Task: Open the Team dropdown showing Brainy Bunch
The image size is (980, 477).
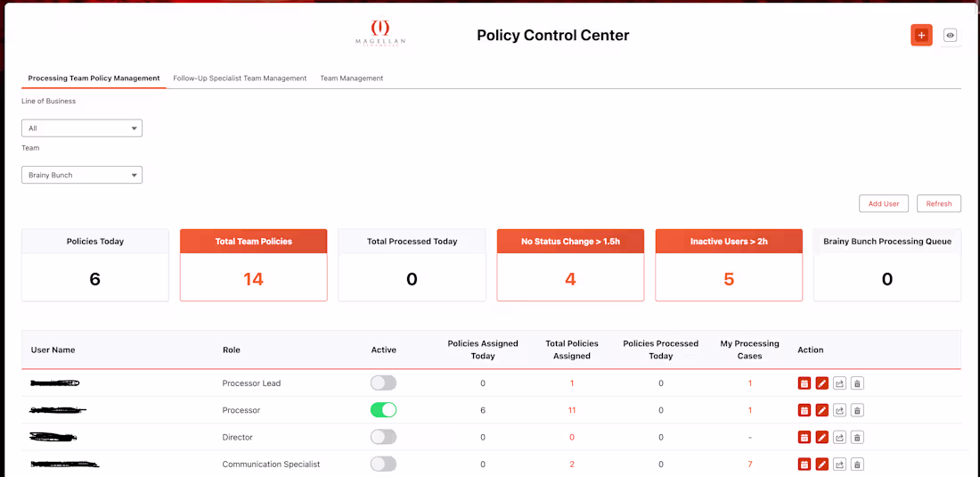Action: coord(82,175)
